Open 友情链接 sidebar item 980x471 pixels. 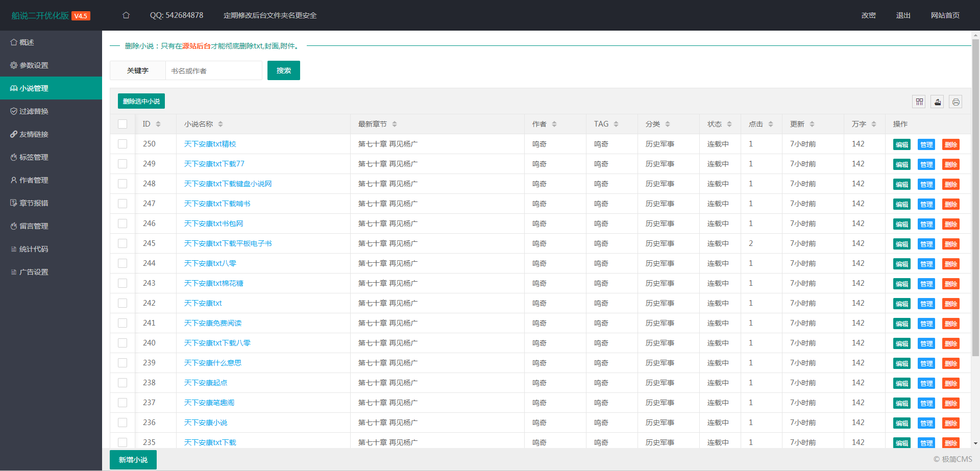click(x=51, y=134)
